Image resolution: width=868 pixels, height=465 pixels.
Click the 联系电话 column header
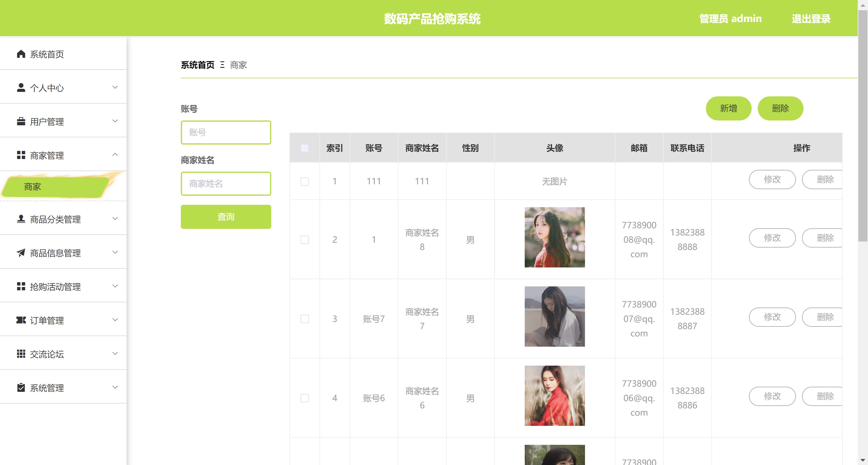(687, 148)
